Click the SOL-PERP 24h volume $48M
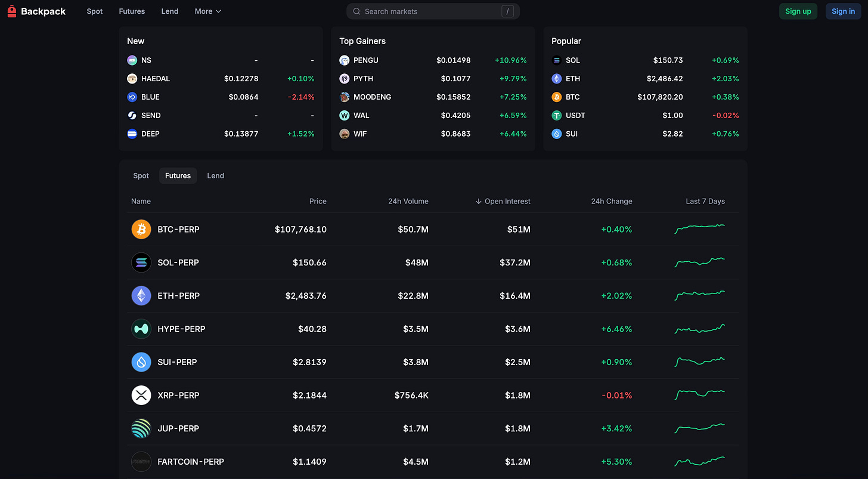 click(417, 262)
